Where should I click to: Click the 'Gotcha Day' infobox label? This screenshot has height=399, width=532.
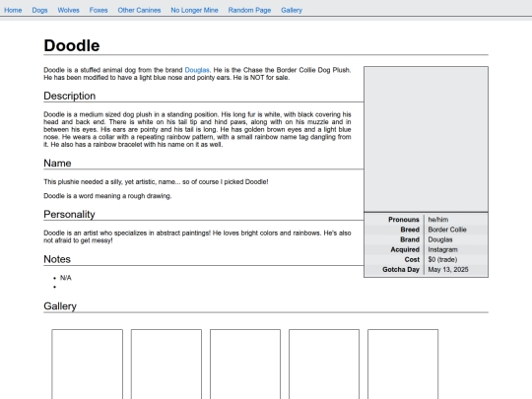[x=401, y=269]
